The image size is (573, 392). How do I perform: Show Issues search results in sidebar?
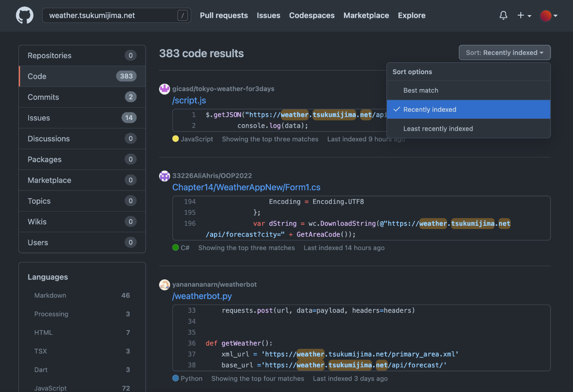(x=39, y=118)
